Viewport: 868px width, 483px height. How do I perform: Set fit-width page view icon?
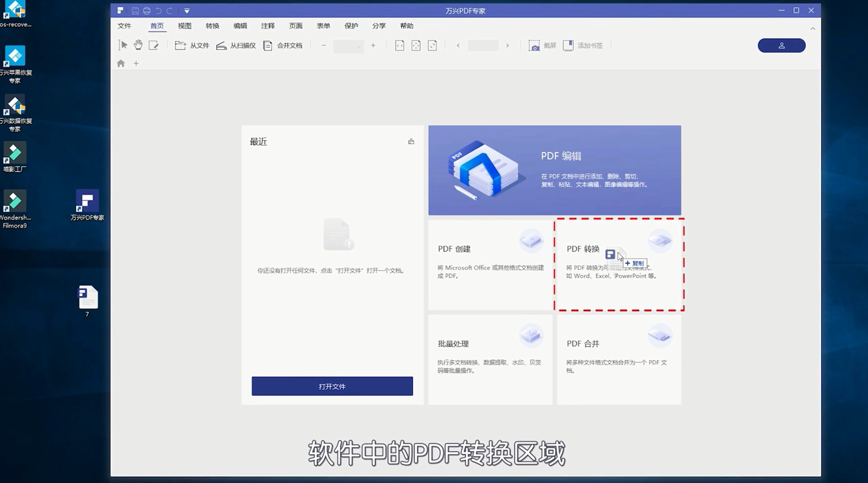[x=400, y=46]
